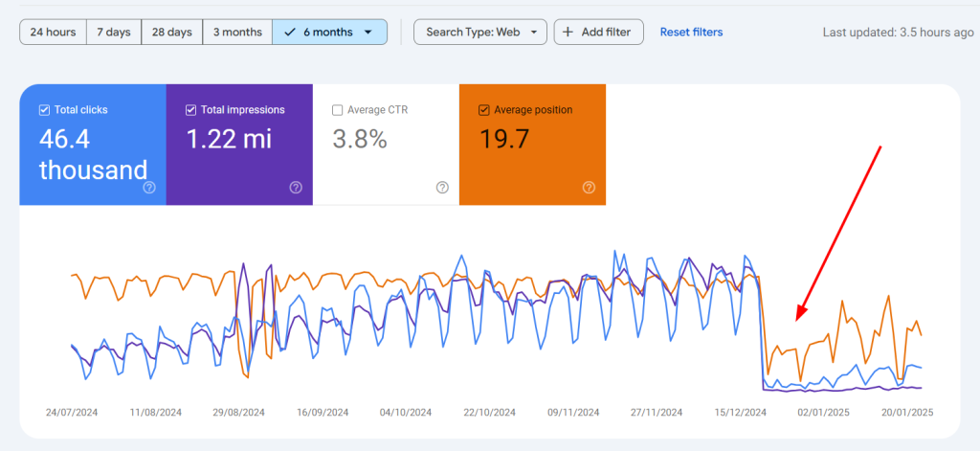Click the 22/10/2024 axis date label
This screenshot has width=980, height=451.
(489, 413)
